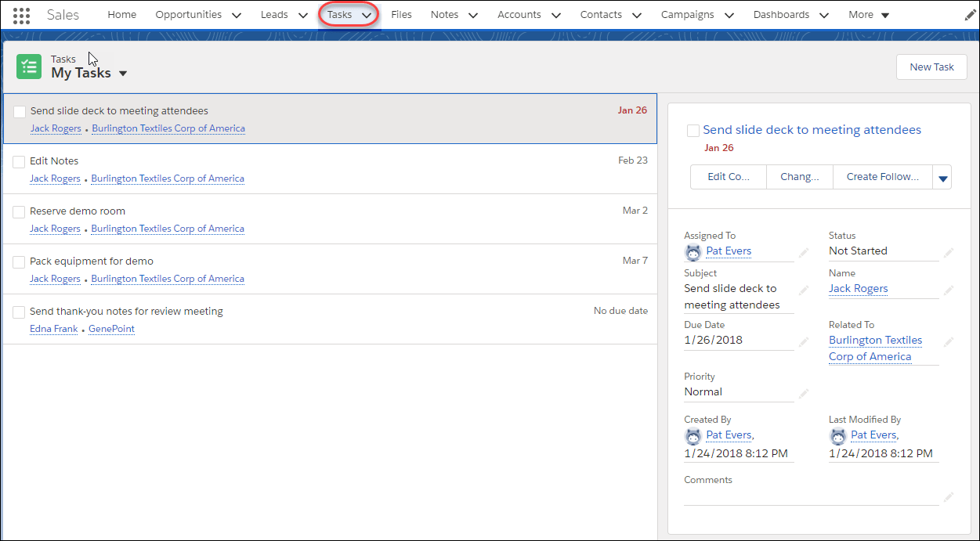The height and width of the screenshot is (541, 980).
Task: Check the Edit Notes task checkbox
Action: [19, 161]
